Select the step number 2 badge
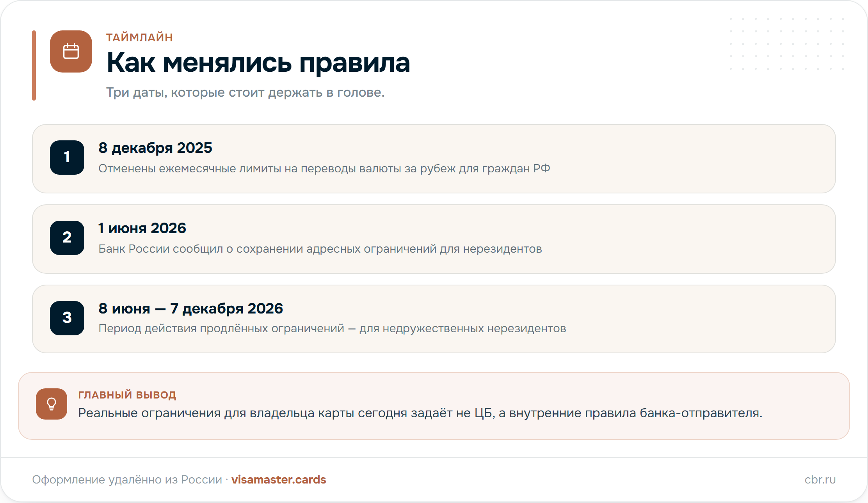The height and width of the screenshot is (503, 868). [x=67, y=238]
